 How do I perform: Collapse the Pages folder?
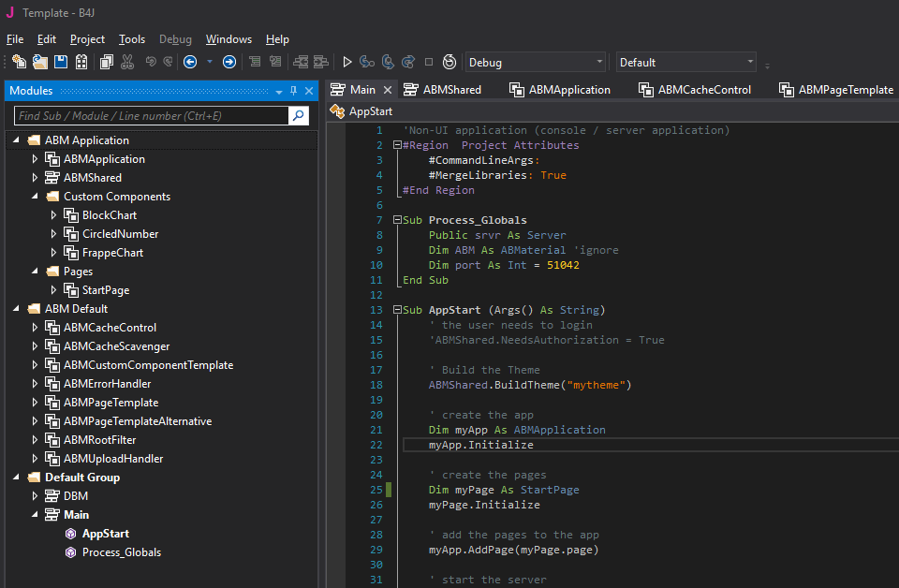pyautogui.click(x=35, y=272)
